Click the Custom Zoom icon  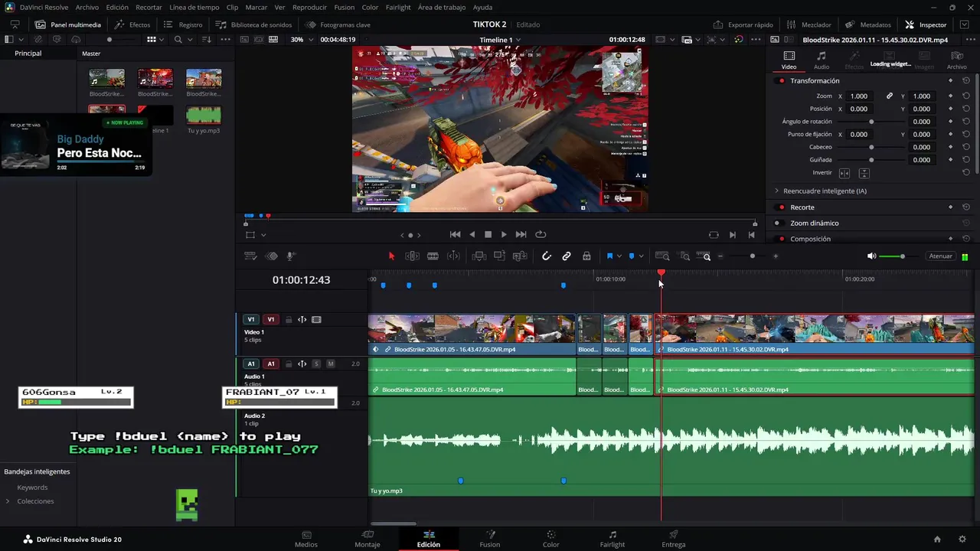pos(704,256)
